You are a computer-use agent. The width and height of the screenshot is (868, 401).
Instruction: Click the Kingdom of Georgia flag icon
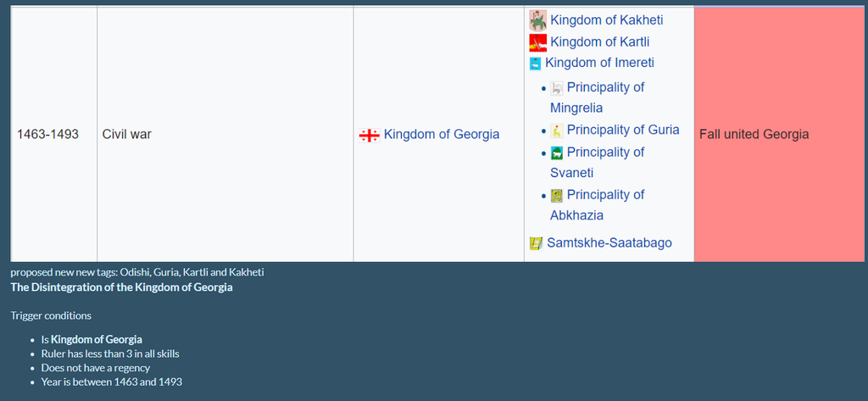[x=369, y=135]
